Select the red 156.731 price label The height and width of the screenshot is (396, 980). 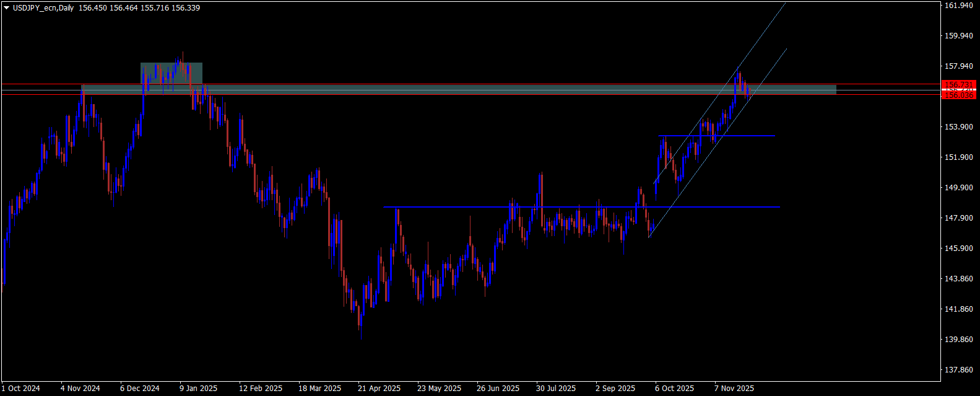959,84
